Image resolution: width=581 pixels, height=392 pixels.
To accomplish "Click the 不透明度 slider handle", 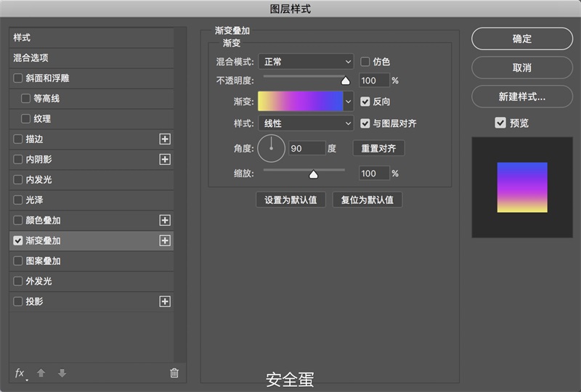I will coord(346,81).
